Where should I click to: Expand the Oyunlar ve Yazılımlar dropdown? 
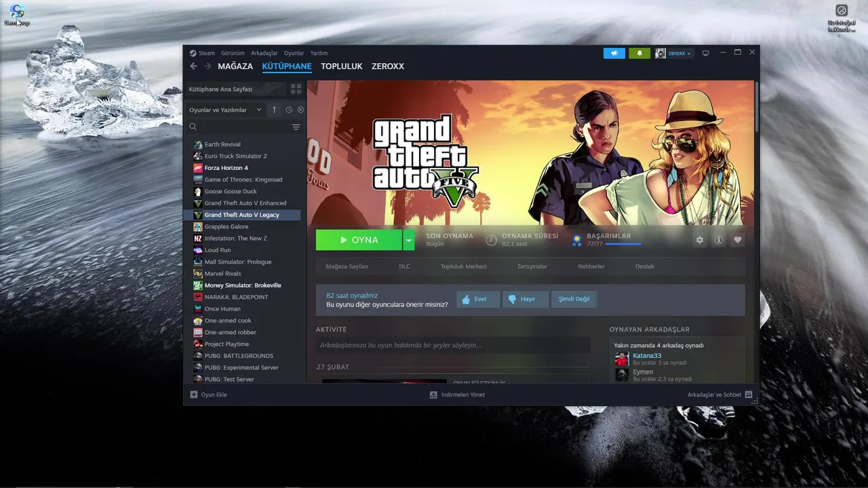coord(226,110)
